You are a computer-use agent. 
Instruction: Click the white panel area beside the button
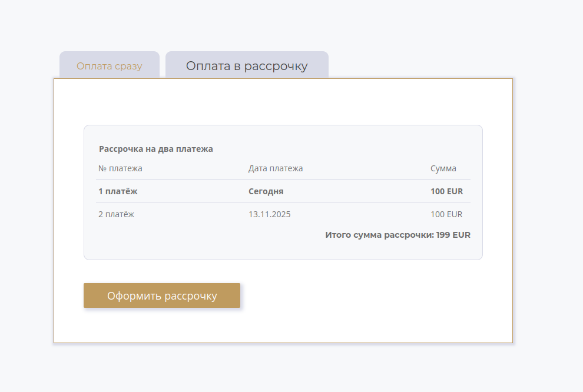click(377, 295)
